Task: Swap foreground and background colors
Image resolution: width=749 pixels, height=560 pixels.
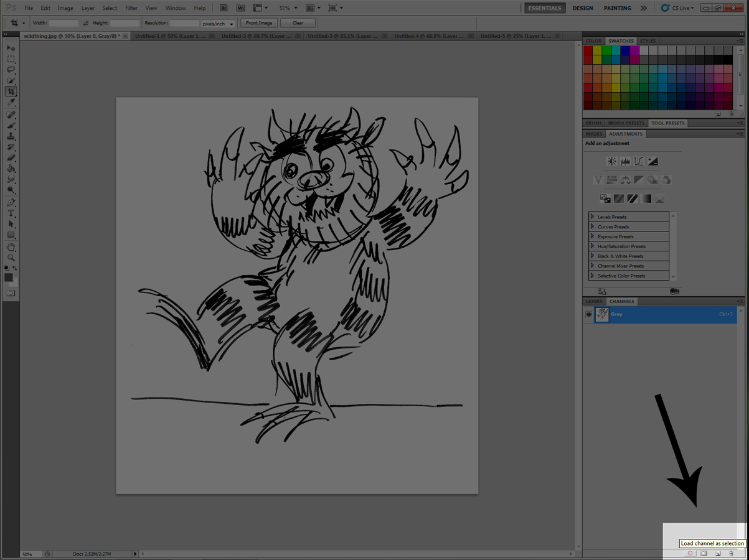Action: pyautogui.click(x=15, y=268)
